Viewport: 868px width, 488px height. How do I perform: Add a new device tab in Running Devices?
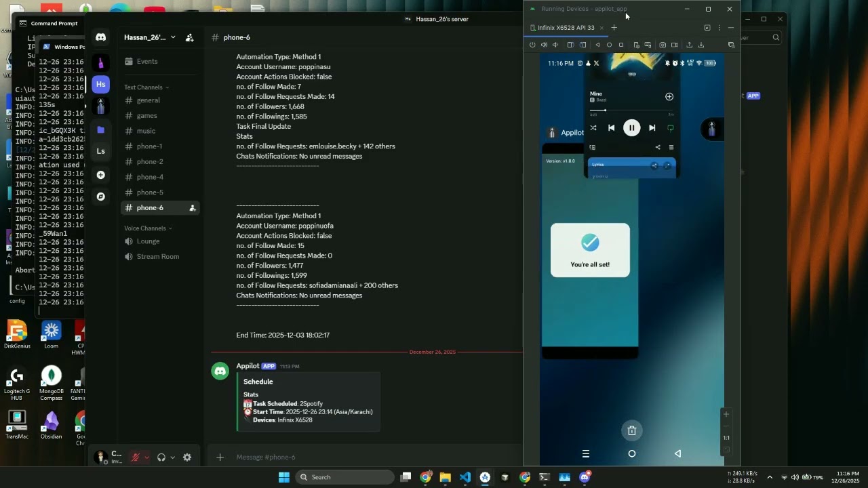[x=614, y=28]
